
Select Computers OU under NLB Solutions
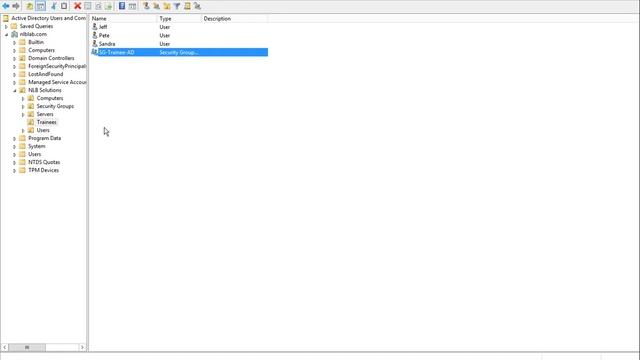(x=50, y=98)
